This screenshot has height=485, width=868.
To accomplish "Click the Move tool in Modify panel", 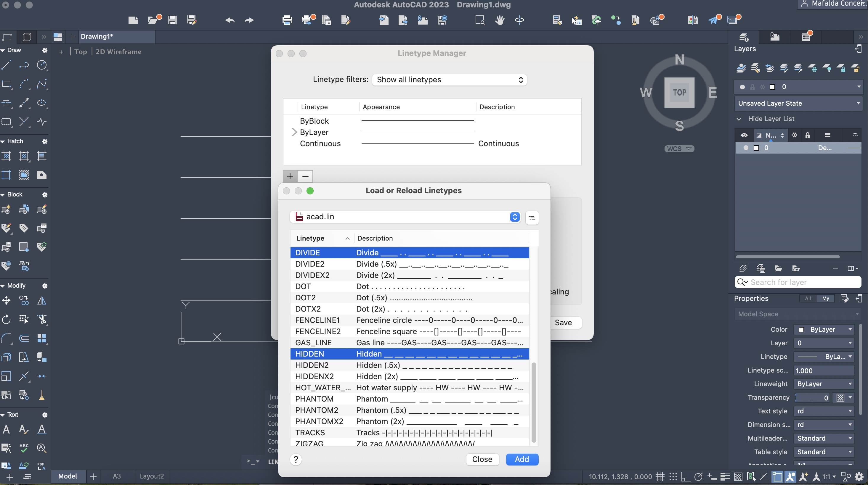I will [x=7, y=300].
